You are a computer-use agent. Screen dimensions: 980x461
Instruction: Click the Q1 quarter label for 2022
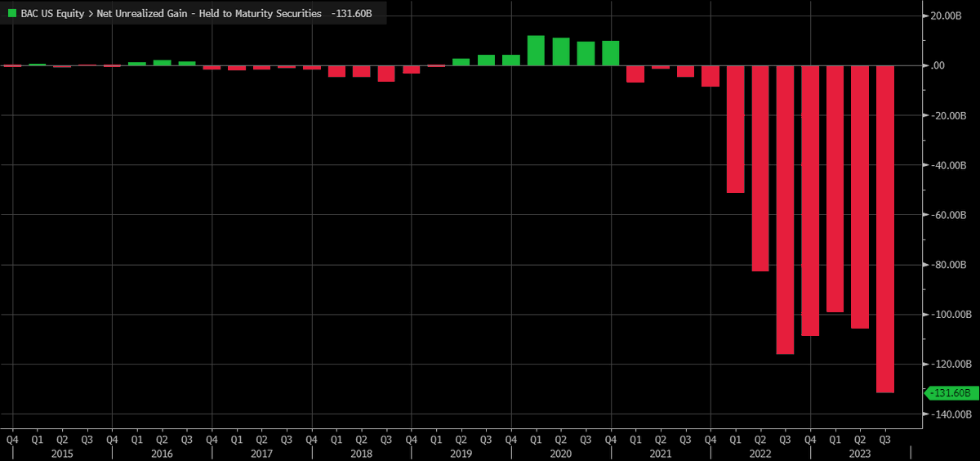[735, 439]
